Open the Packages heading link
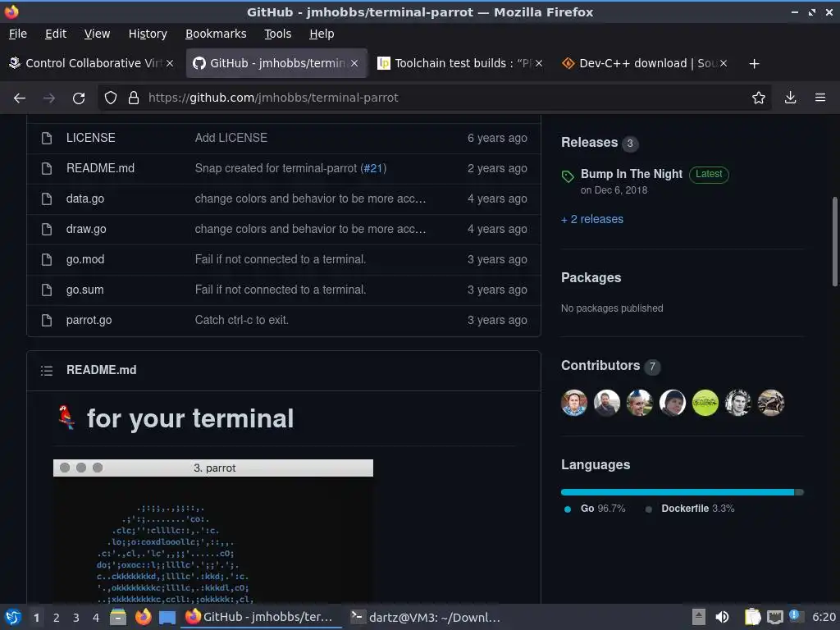This screenshot has width=840, height=630. click(x=591, y=277)
